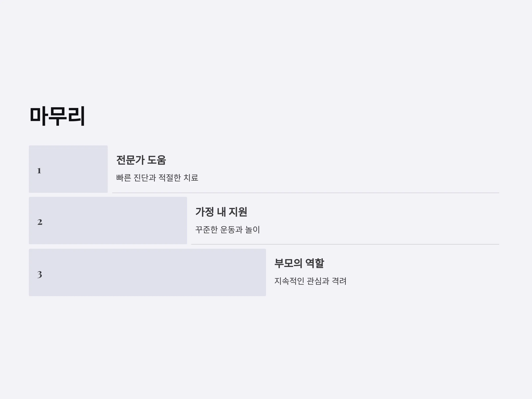Click the heading 가정 내 지원
The height and width of the screenshot is (399, 532).
coord(221,212)
